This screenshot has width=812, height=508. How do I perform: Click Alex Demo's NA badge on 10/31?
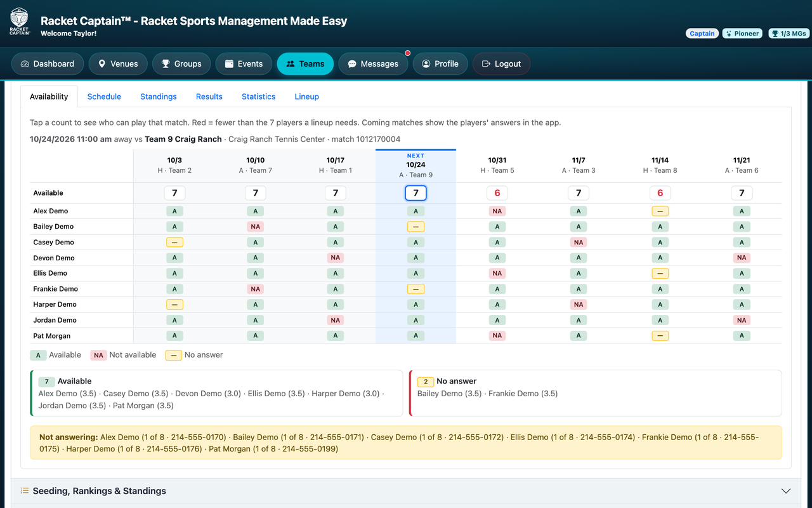[x=497, y=211]
